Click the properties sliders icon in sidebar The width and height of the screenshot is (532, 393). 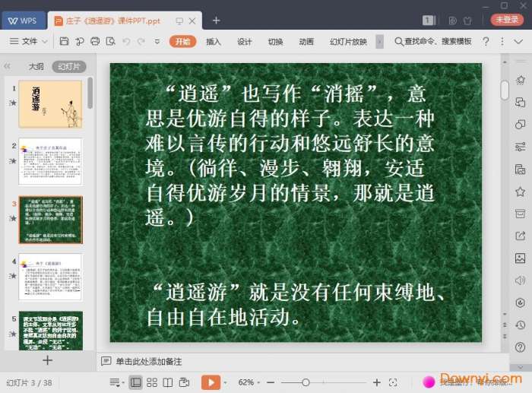pyautogui.click(x=520, y=147)
